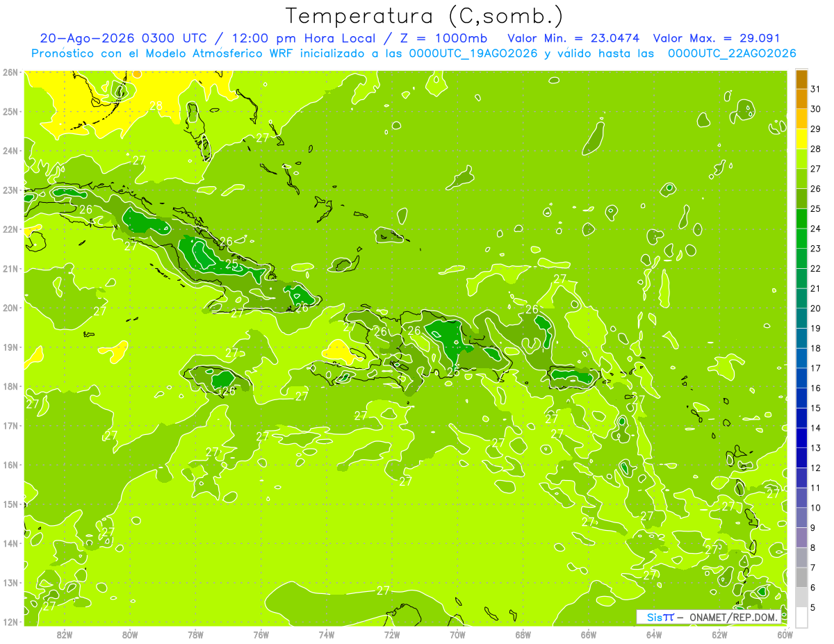The height and width of the screenshot is (644, 834).
Task: Click the "18N" latitude label
Action: pos(10,386)
